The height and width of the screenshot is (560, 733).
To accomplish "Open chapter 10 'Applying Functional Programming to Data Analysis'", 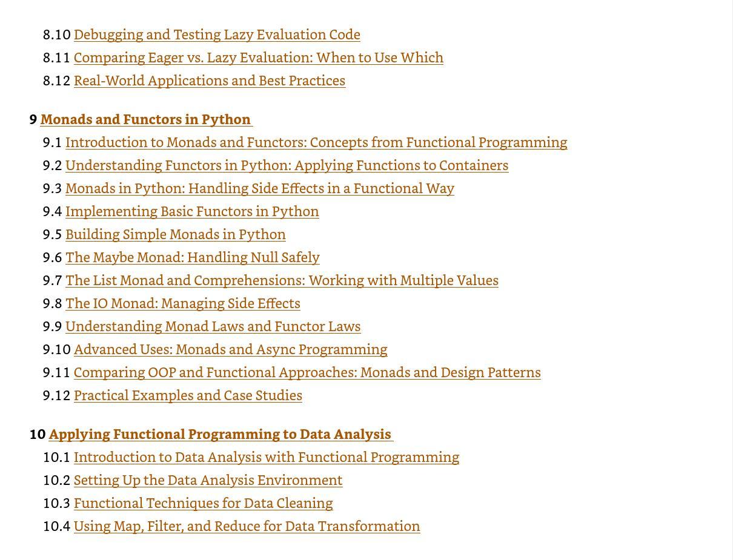I will [x=221, y=434].
